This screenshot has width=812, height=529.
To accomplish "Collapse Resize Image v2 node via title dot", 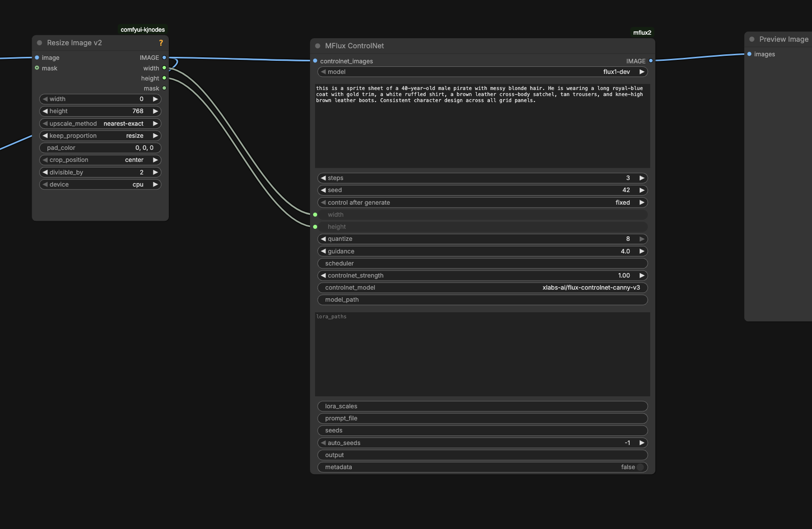I will pyautogui.click(x=40, y=43).
